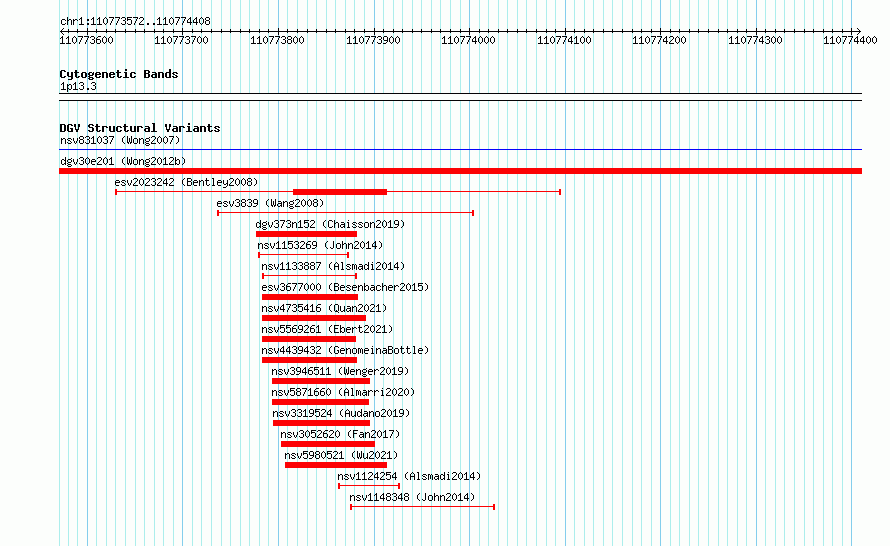Image resolution: width=890 pixels, height=546 pixels.
Task: Click the red bar under dgv30e201
Action: pyautogui.click(x=460, y=171)
